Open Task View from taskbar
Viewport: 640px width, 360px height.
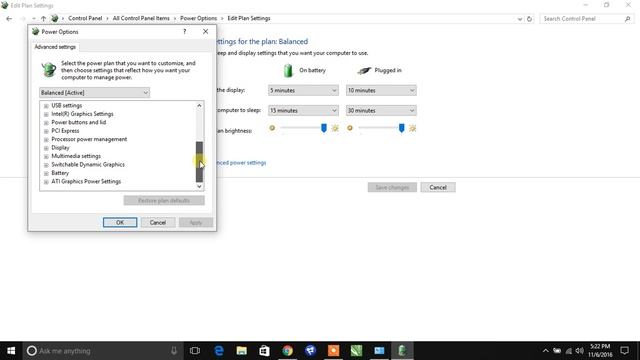(195, 351)
